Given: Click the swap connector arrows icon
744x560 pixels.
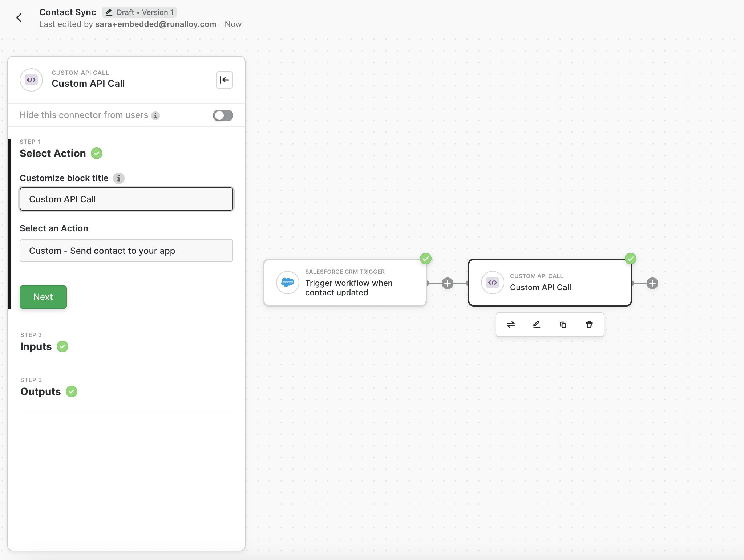Looking at the screenshot, I should click(x=510, y=325).
